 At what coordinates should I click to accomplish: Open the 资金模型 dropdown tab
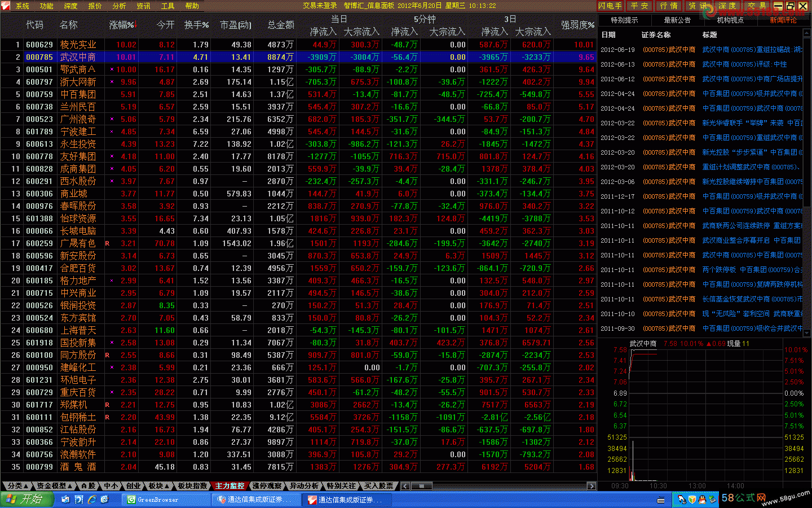pyautogui.click(x=55, y=486)
